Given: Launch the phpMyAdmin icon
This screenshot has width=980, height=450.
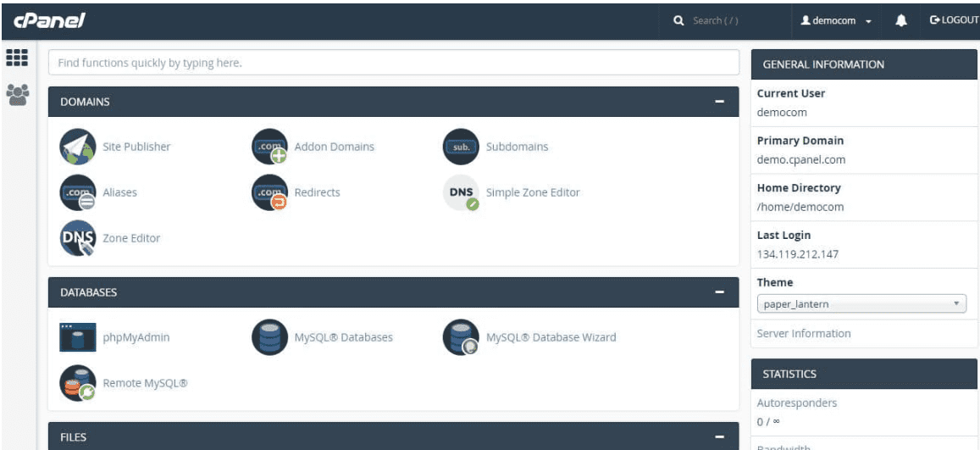Looking at the screenshot, I should 77,337.
